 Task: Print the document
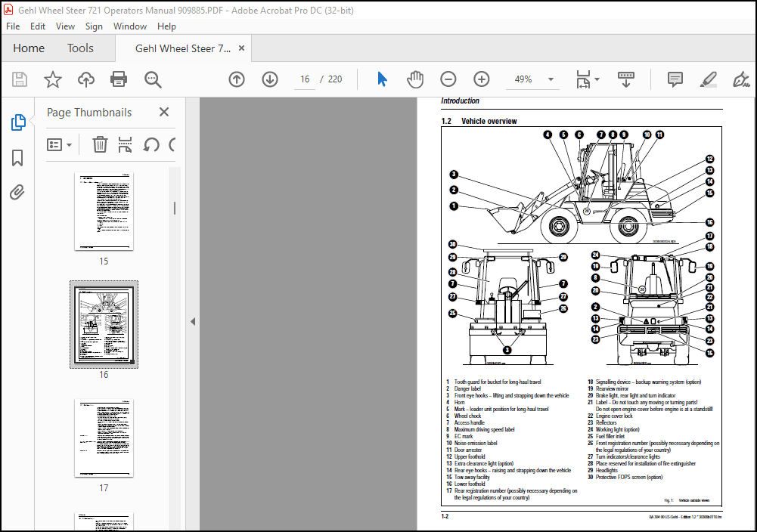click(x=119, y=79)
